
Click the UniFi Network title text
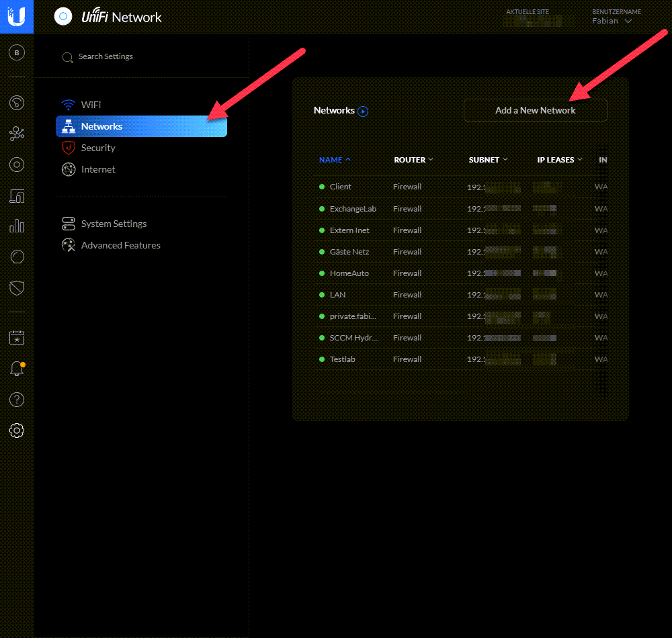(122, 16)
